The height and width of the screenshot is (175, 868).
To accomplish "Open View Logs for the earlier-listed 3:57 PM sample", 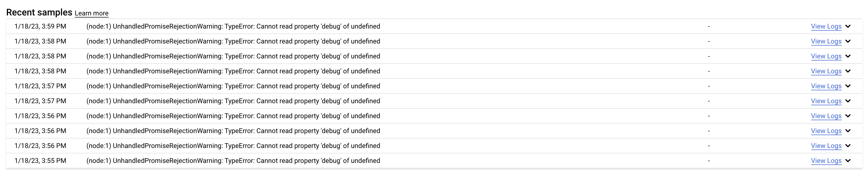I will 826,86.
